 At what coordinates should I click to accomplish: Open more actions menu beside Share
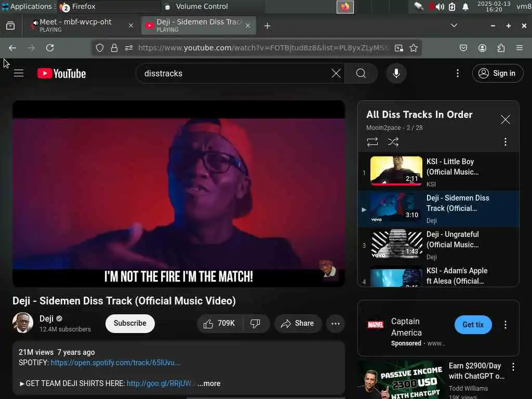point(335,323)
